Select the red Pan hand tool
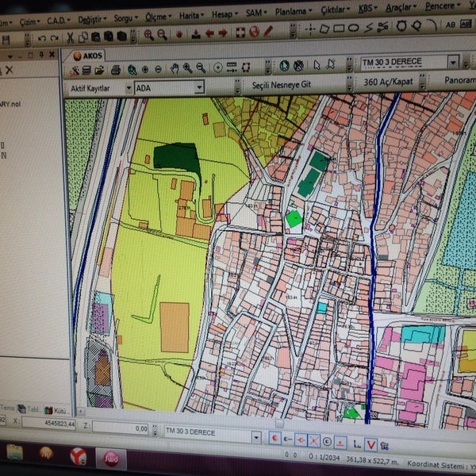The height and width of the screenshot is (476, 476). click(179, 34)
